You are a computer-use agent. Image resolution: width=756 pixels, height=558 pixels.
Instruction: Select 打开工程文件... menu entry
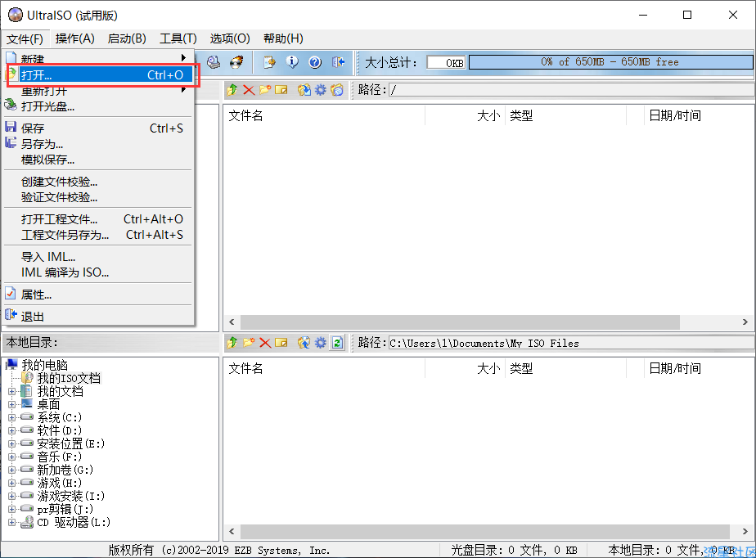point(99,219)
